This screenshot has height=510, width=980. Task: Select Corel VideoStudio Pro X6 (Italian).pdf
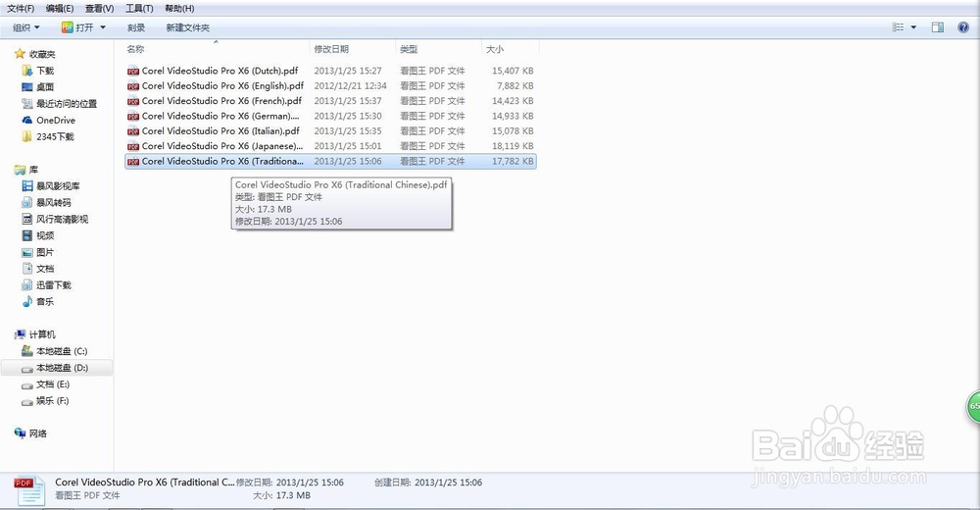(x=220, y=130)
